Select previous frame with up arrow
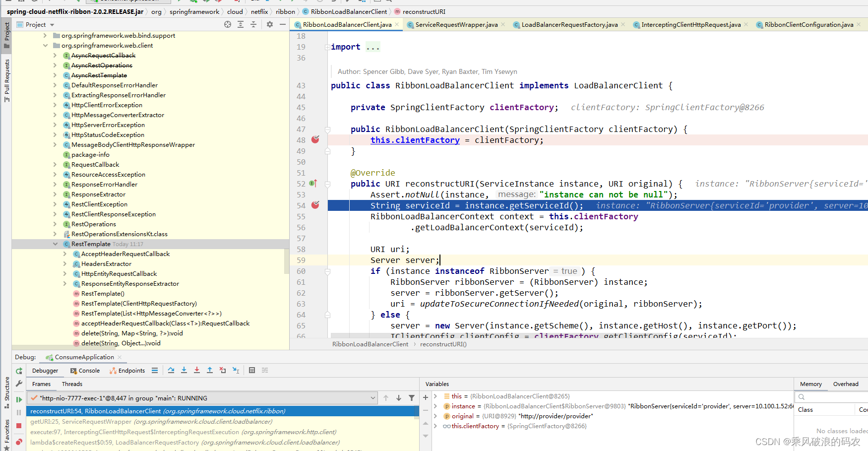868x451 pixels. [386, 398]
